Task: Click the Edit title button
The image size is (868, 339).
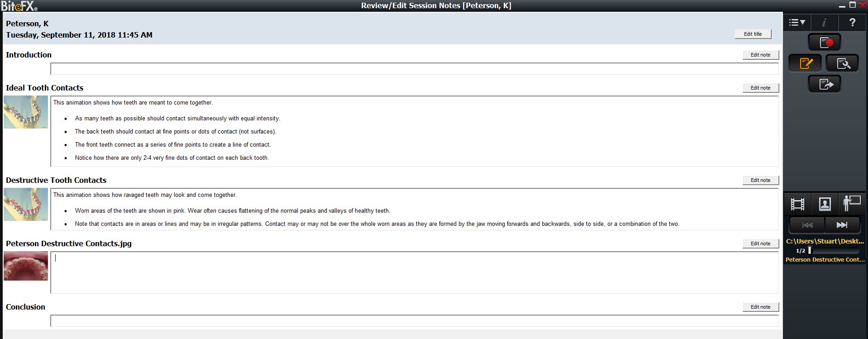Action: [753, 34]
